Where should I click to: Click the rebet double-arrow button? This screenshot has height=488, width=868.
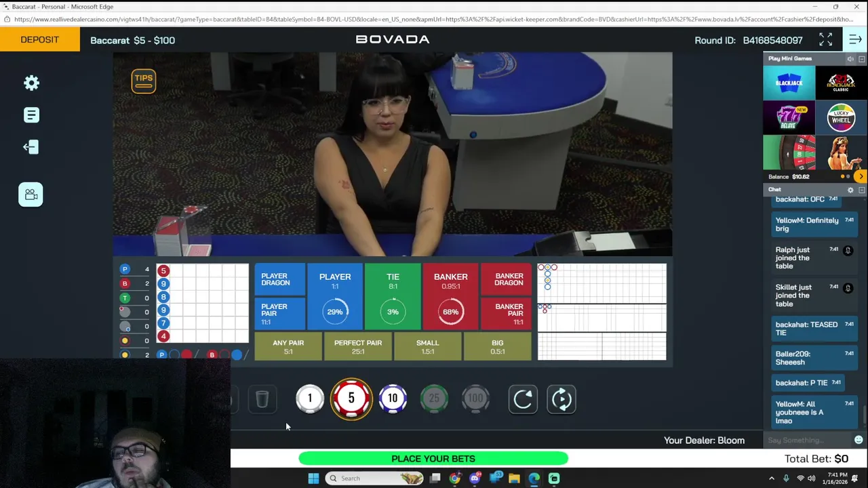click(561, 399)
